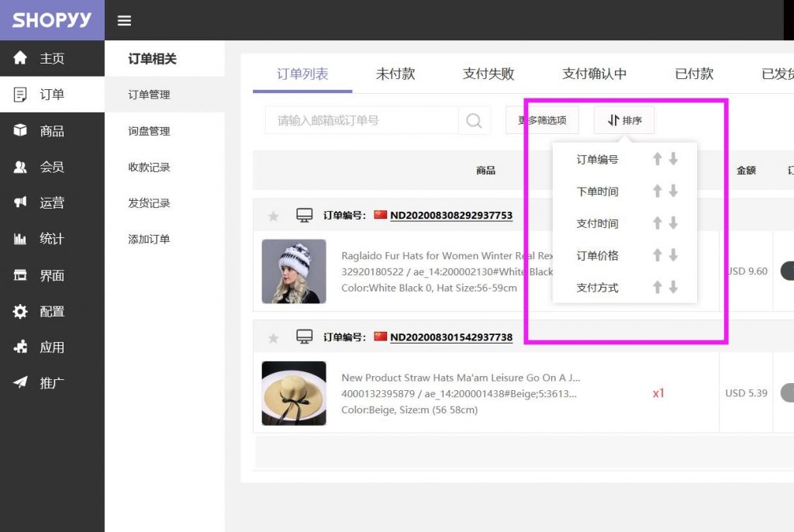Open the 推广 promotion sidebar item
The height and width of the screenshot is (532, 794).
[x=52, y=383]
